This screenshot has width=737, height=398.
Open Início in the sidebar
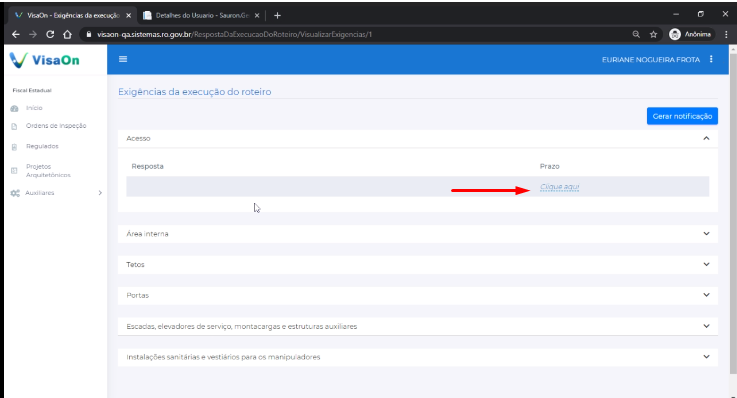click(34, 108)
